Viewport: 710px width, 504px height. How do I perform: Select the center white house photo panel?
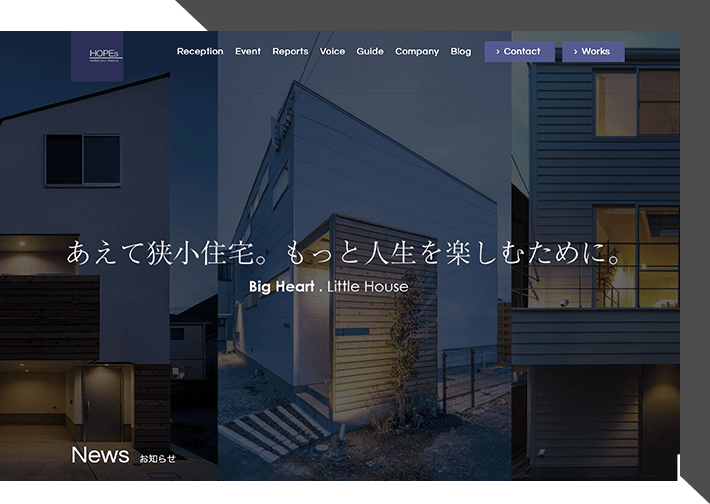click(x=365, y=256)
